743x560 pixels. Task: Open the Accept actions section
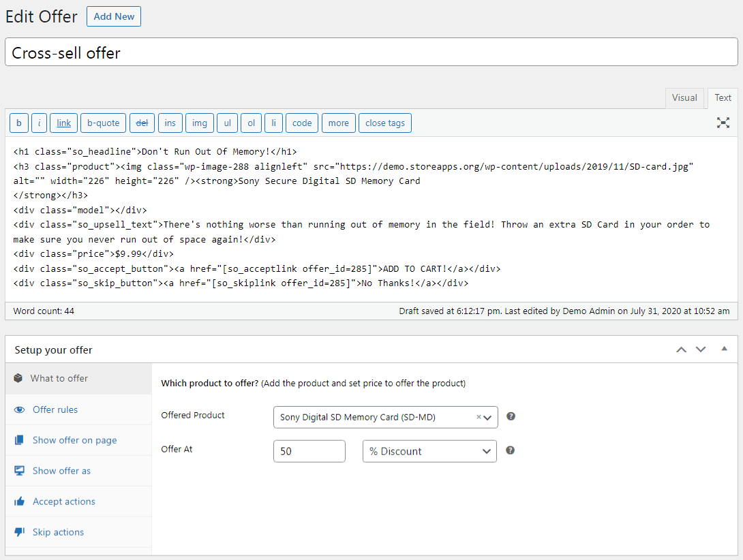coord(78,501)
